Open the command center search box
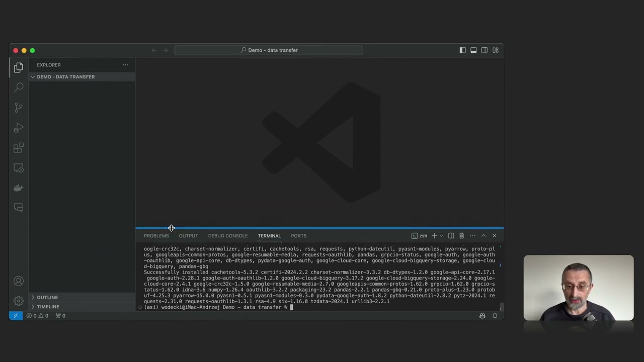Screen dimensions: 644x362 click(268, 50)
